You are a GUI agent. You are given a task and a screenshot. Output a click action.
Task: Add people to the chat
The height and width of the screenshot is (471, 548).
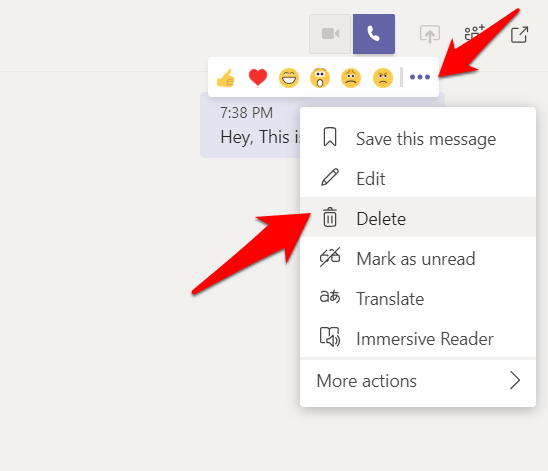coord(474,33)
